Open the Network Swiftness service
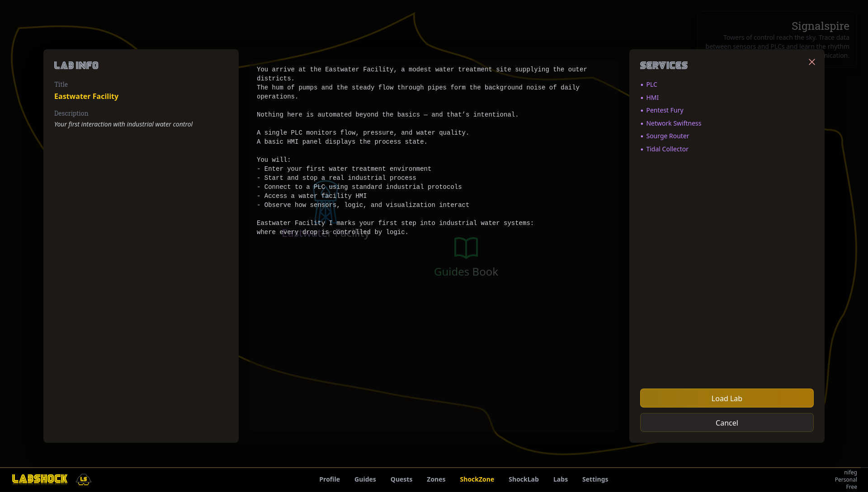The width and height of the screenshot is (868, 492). (674, 123)
